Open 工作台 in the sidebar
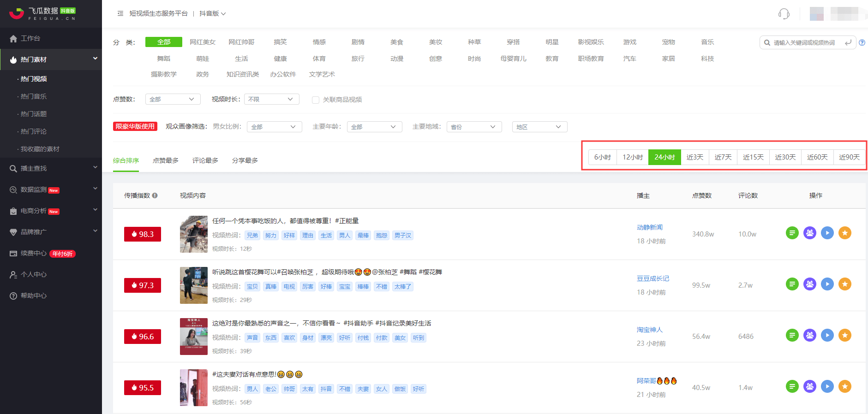Screen dimensions: 868x414 [51, 38]
